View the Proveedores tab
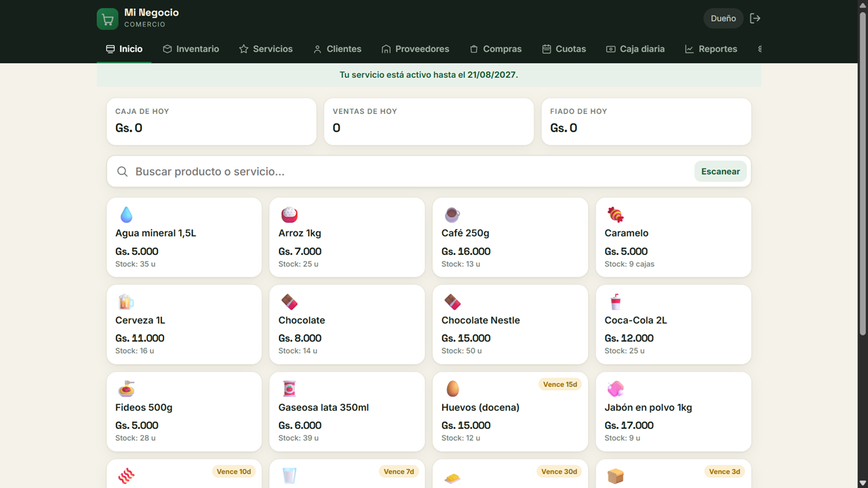Viewport: 868px width, 488px height. tap(415, 49)
